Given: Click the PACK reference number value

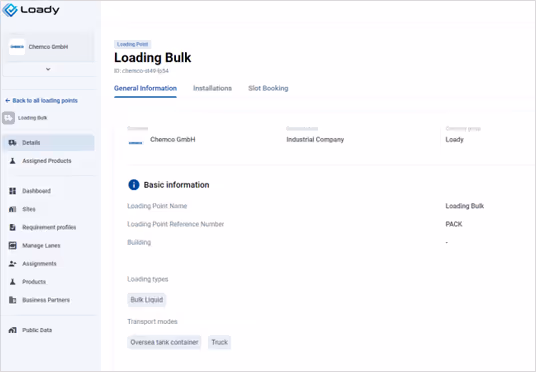Looking at the screenshot, I should 454,224.
